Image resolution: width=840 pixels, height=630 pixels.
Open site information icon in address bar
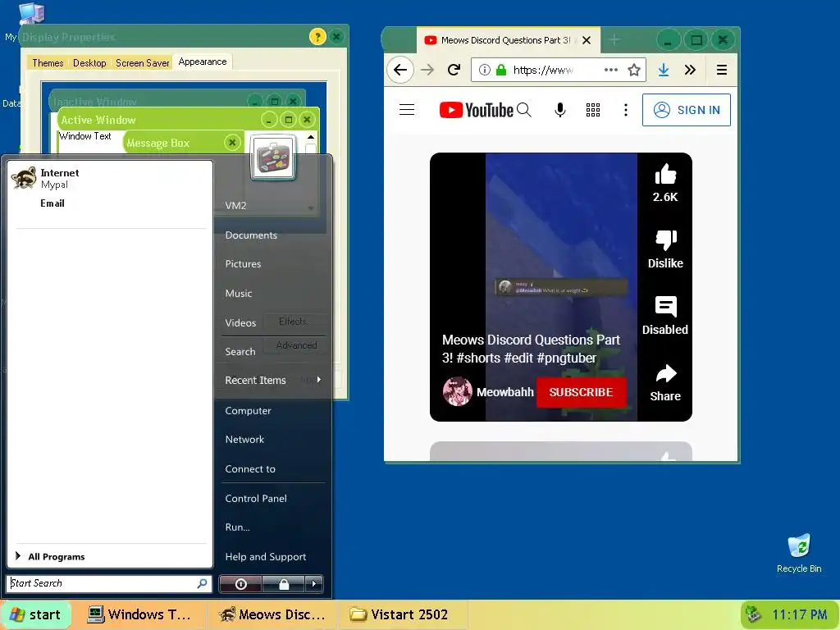click(484, 70)
